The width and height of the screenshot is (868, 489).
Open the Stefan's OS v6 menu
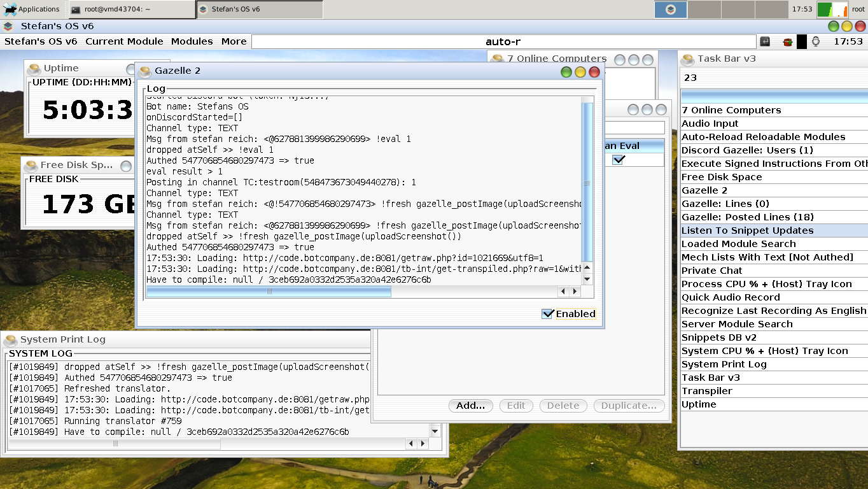click(x=41, y=41)
